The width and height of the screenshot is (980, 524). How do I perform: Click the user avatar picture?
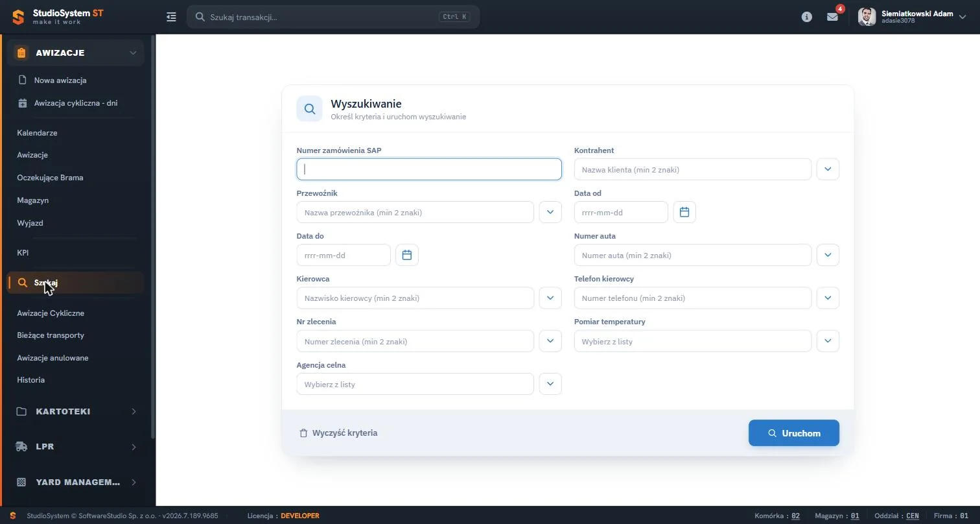(x=867, y=17)
